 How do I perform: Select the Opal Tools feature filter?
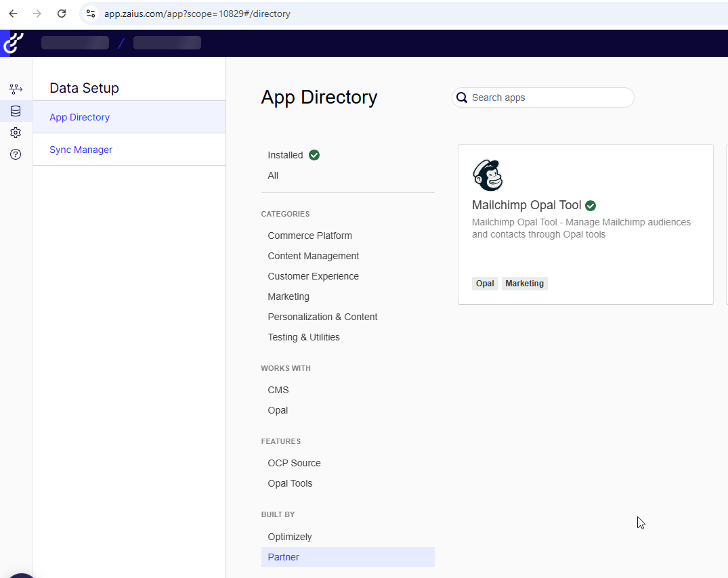click(290, 483)
